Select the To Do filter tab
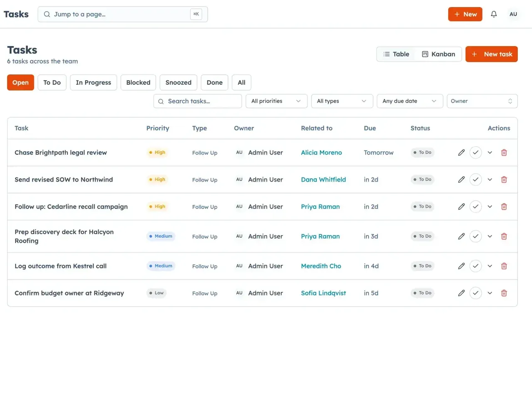532x399 pixels. 52,82
